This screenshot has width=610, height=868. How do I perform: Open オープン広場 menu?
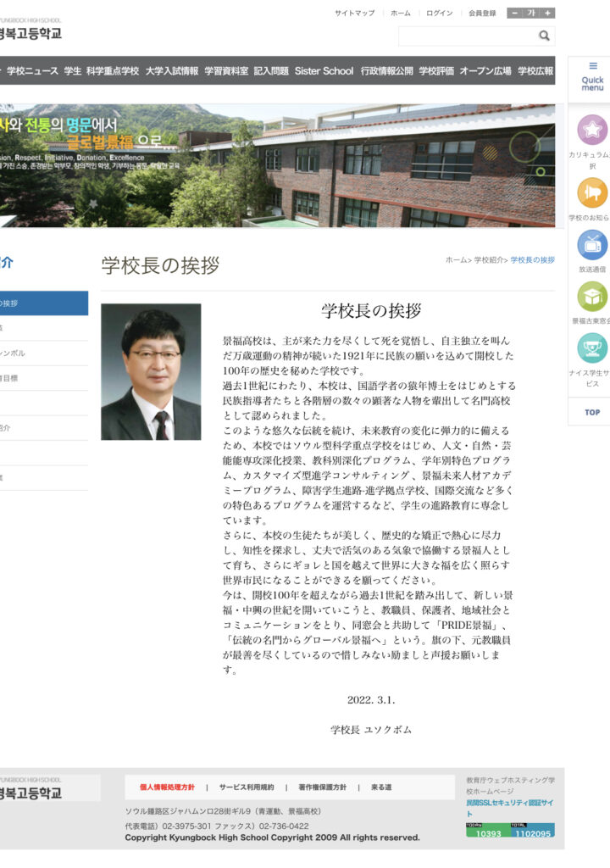(485, 71)
